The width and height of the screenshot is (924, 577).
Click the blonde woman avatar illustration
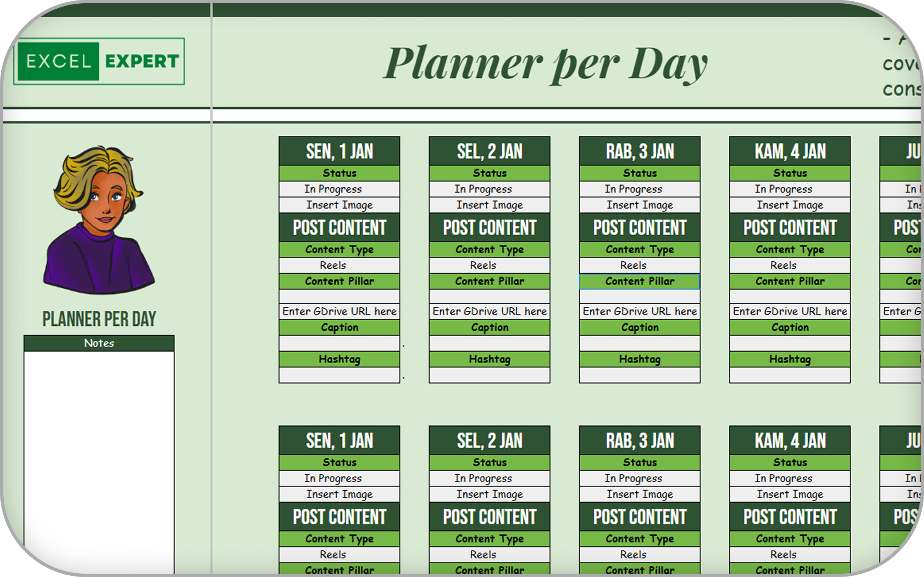(x=99, y=219)
